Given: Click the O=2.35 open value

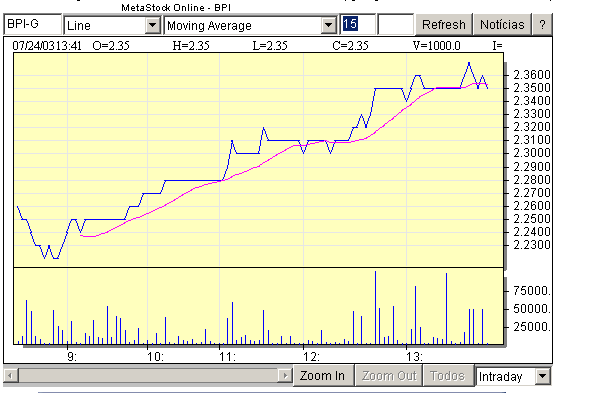Looking at the screenshot, I should point(111,46).
